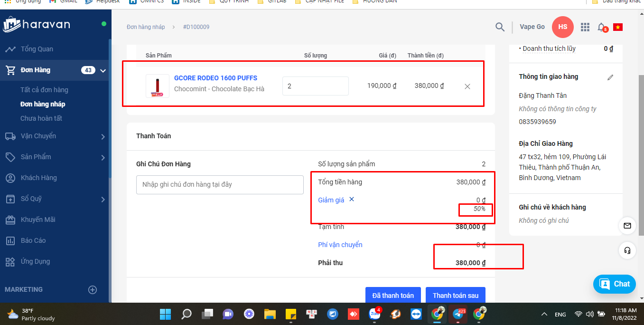Screen dimensions: 644x325
Task: Click the email envelope support icon
Action: coord(627,226)
